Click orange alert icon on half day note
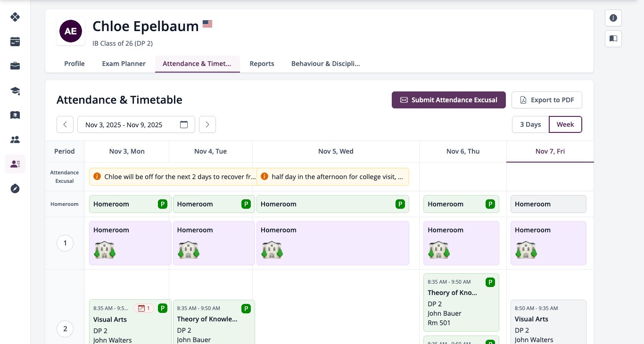 click(x=264, y=177)
